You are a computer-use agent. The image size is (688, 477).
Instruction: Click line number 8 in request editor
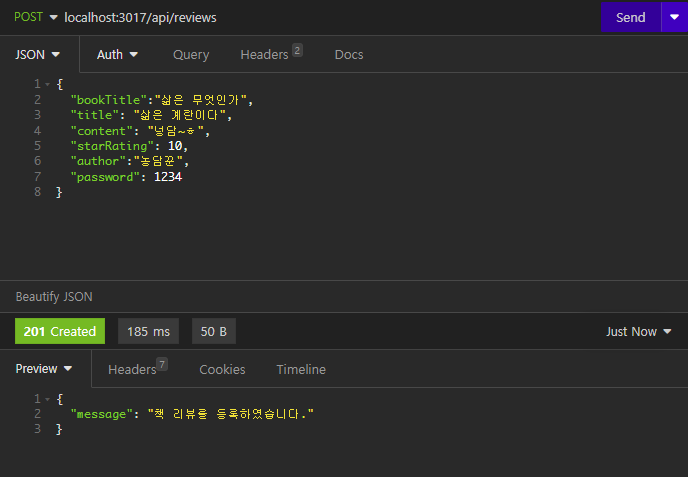37,192
